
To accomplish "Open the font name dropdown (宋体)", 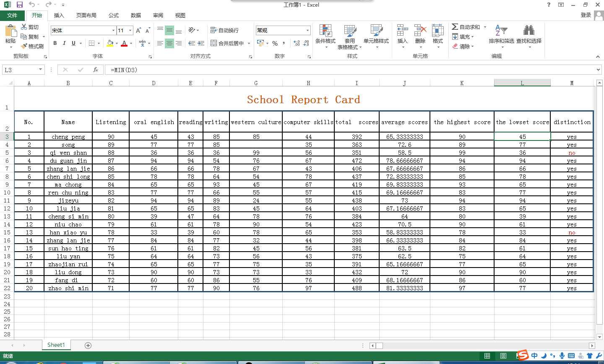I will coord(113,30).
